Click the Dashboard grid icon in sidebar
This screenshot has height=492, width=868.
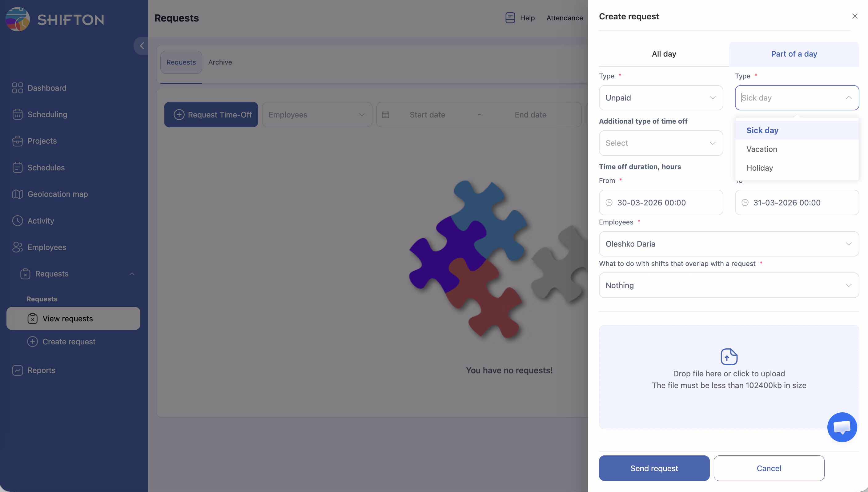click(x=17, y=88)
